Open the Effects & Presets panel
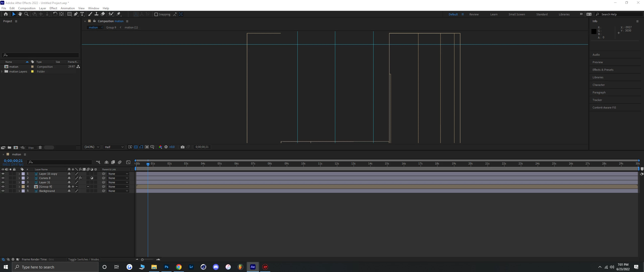Screen dimensions: 644x272 603,70
